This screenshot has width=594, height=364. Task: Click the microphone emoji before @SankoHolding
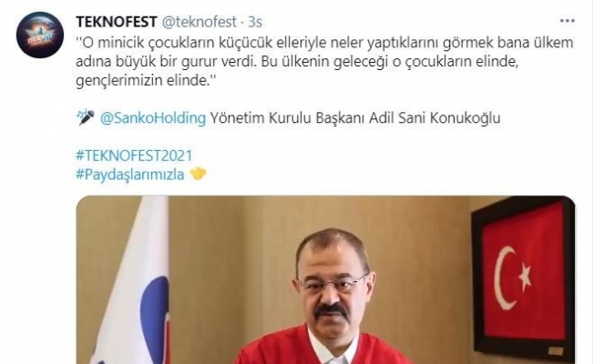pyautogui.click(x=86, y=117)
